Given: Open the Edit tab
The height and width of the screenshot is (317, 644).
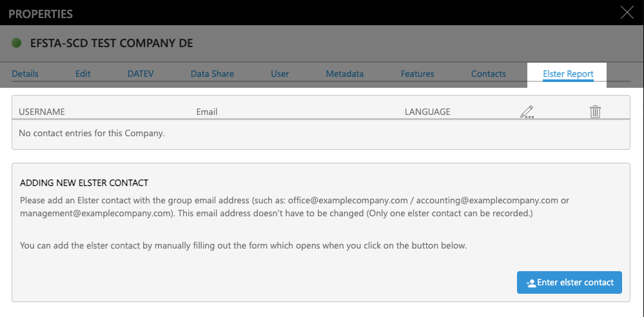Looking at the screenshot, I should coord(83,74).
